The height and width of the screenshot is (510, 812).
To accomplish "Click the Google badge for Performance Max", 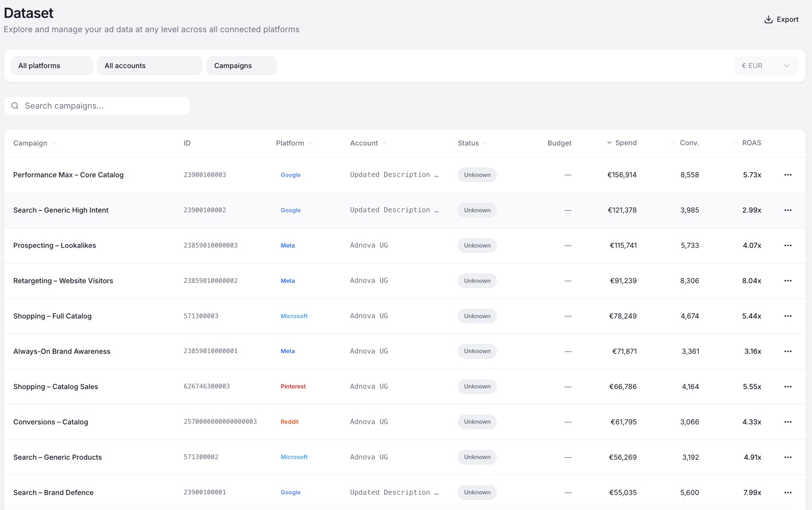I will [x=291, y=175].
